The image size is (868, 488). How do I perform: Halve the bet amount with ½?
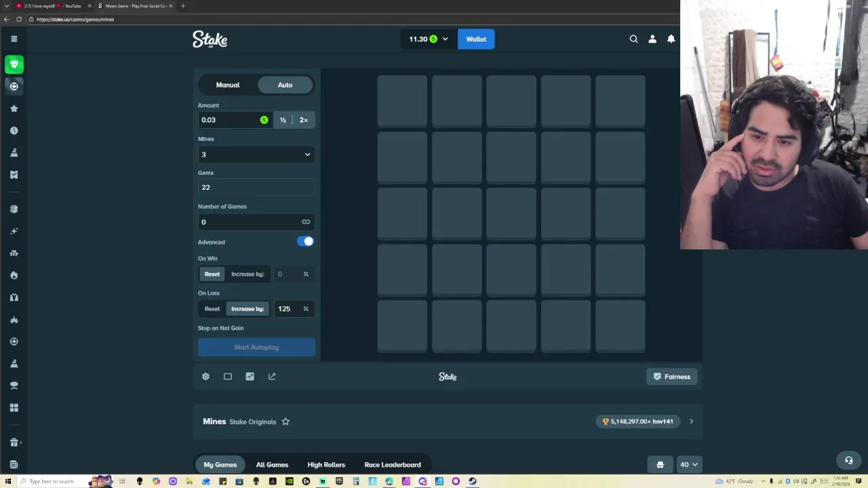(283, 120)
